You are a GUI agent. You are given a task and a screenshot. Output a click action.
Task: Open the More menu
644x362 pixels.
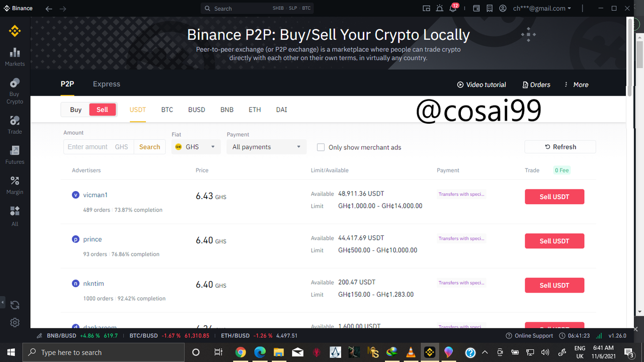coord(577,84)
